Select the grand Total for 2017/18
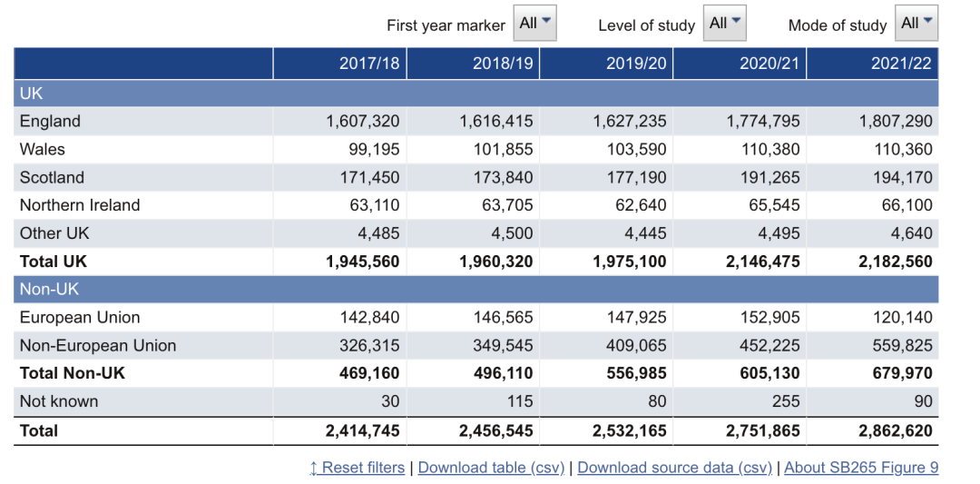 [x=363, y=430]
